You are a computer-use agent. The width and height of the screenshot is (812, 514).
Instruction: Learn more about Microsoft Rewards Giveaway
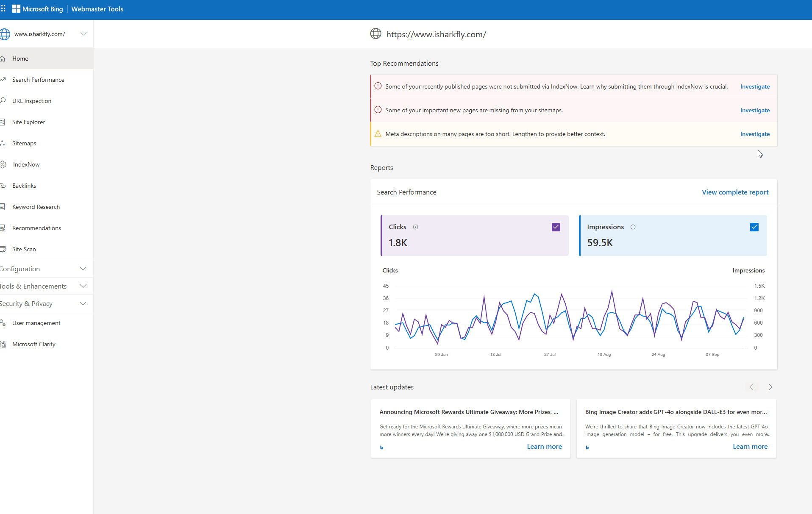point(544,447)
